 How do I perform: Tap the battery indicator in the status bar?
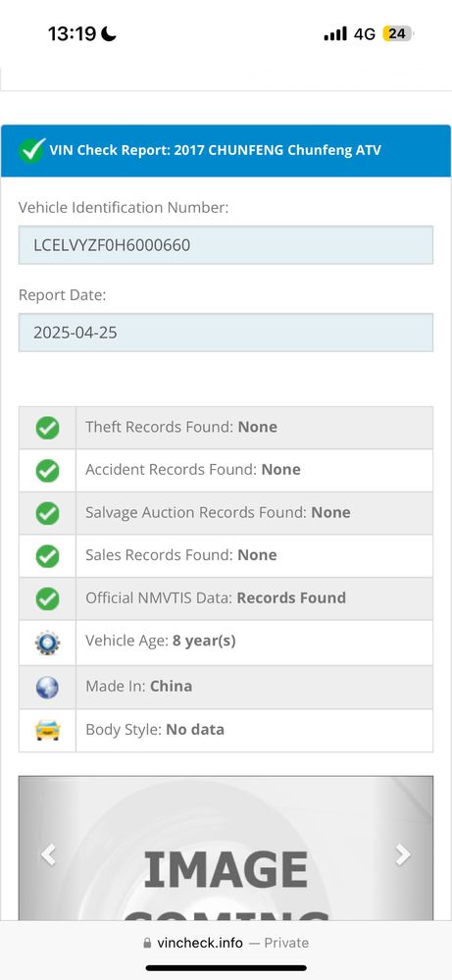click(398, 33)
